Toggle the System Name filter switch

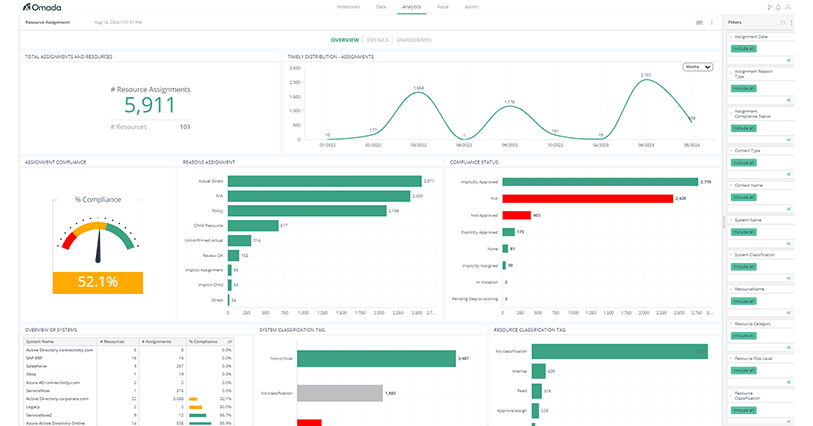coord(790,244)
